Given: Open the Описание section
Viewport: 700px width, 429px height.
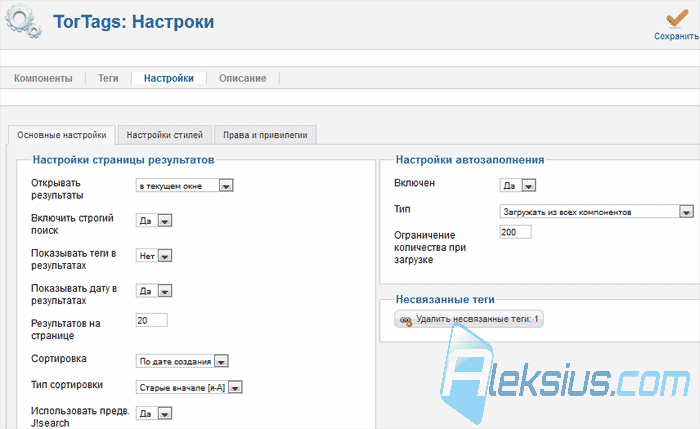Looking at the screenshot, I should coord(242,78).
